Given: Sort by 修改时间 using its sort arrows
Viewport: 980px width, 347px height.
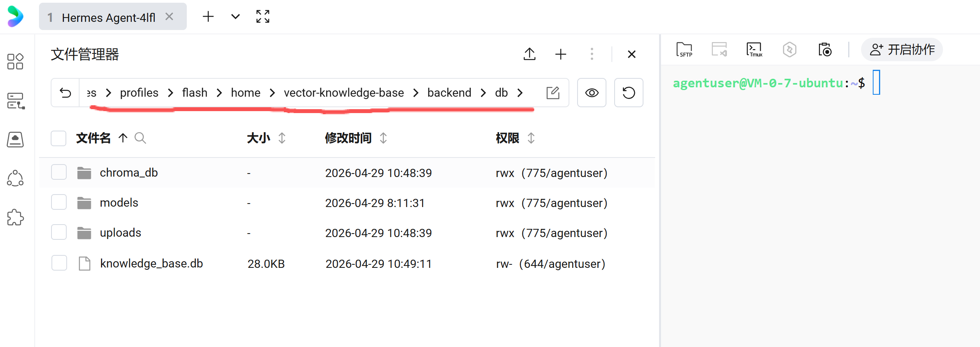Looking at the screenshot, I should tap(383, 138).
